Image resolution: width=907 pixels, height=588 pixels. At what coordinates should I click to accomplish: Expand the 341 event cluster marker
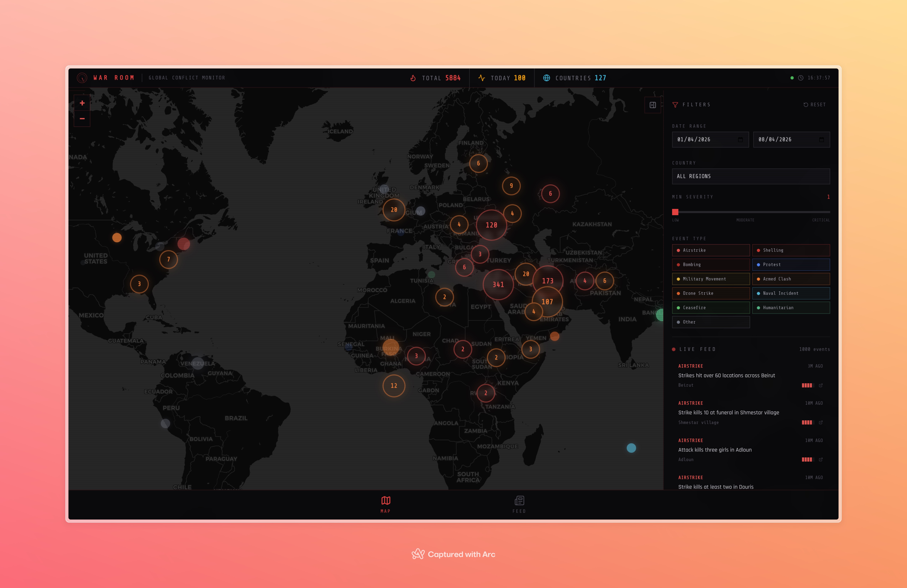click(x=498, y=284)
